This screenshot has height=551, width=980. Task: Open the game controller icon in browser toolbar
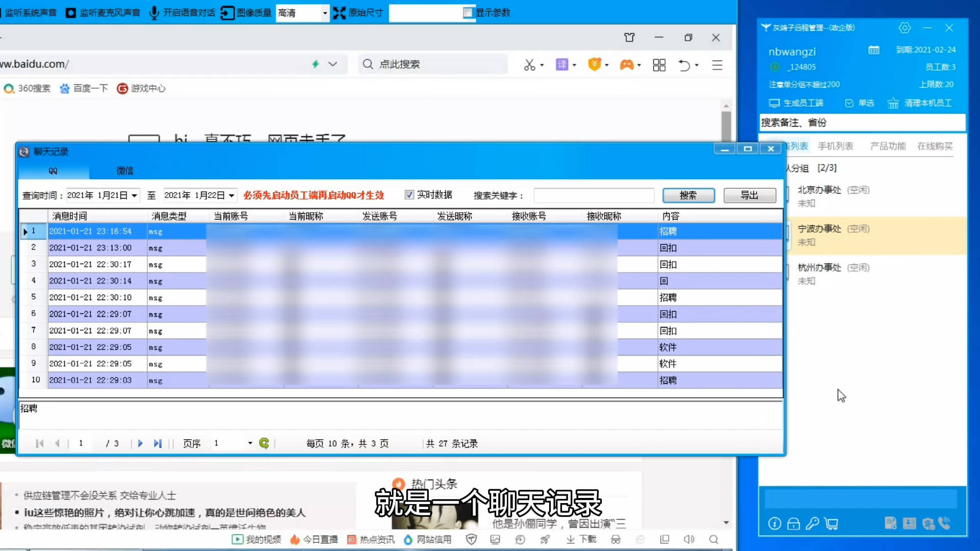click(x=626, y=65)
